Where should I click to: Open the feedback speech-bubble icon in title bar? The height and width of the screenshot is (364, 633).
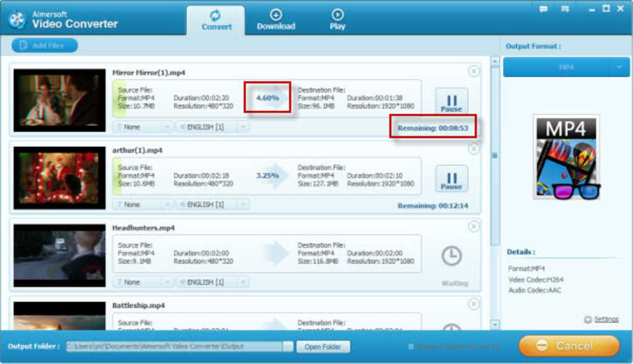point(544,9)
